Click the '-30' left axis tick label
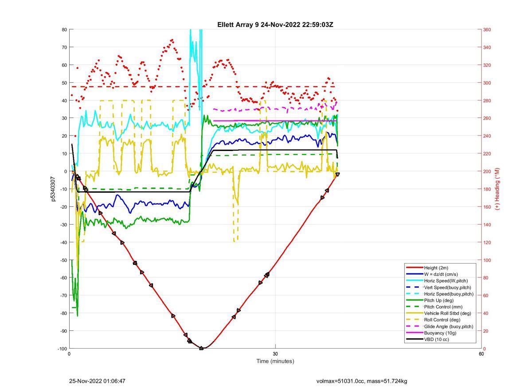The image size is (532, 392). 63,225
